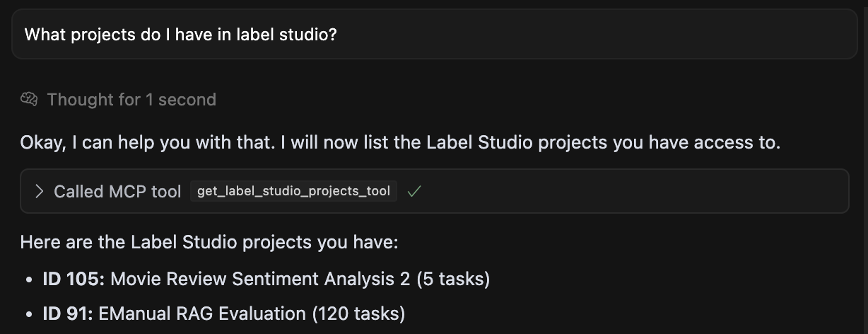868x334 pixels.
Task: Click the bold "ID 91:" label
Action: 67,313
